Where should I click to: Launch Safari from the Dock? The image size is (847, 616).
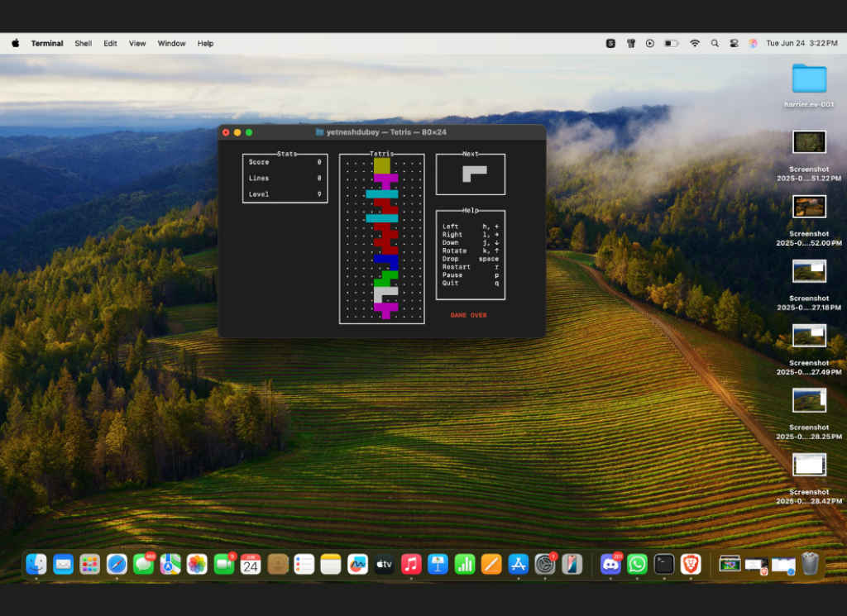point(117,565)
